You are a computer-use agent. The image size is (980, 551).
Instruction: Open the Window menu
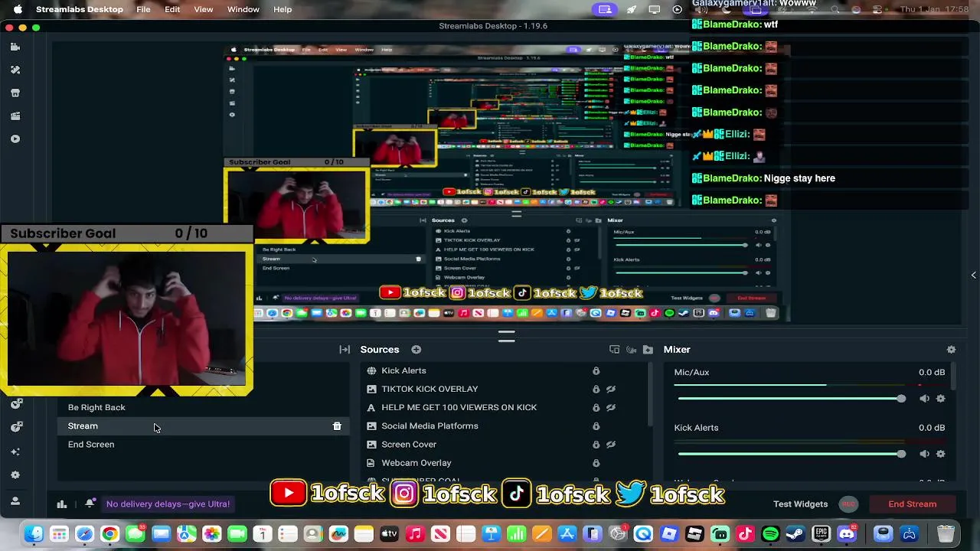point(243,9)
